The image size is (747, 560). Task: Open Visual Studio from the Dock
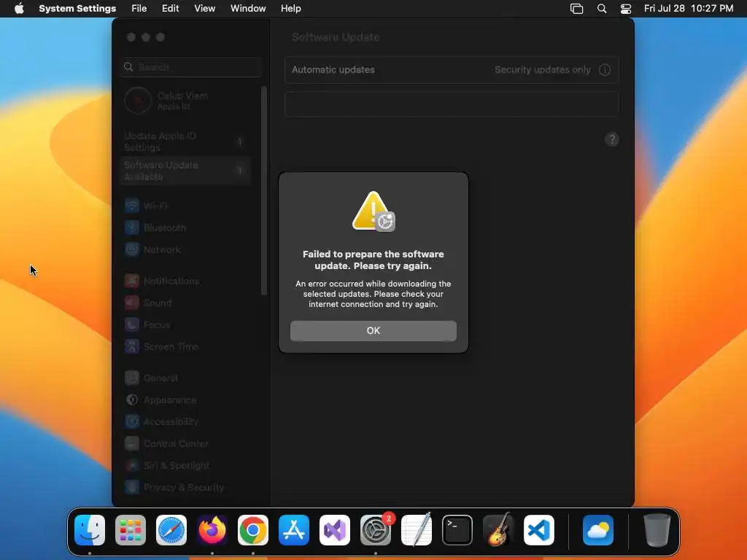[335, 530]
